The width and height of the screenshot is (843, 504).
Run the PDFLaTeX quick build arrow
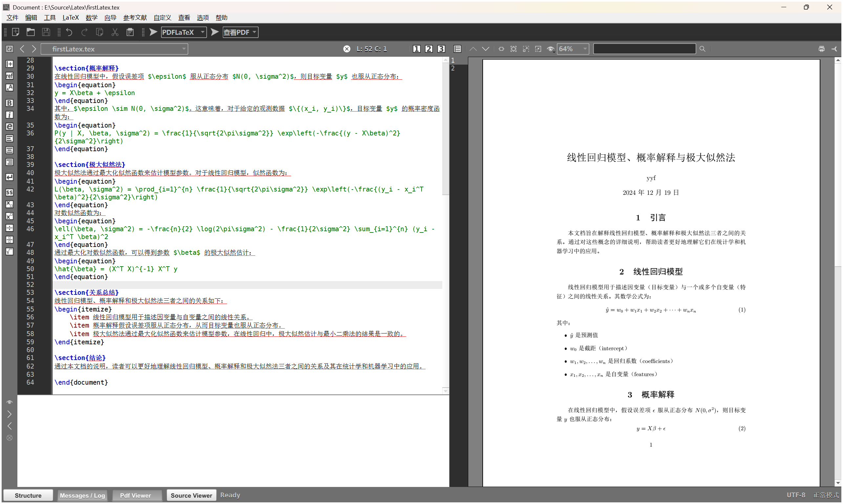pyautogui.click(x=153, y=32)
